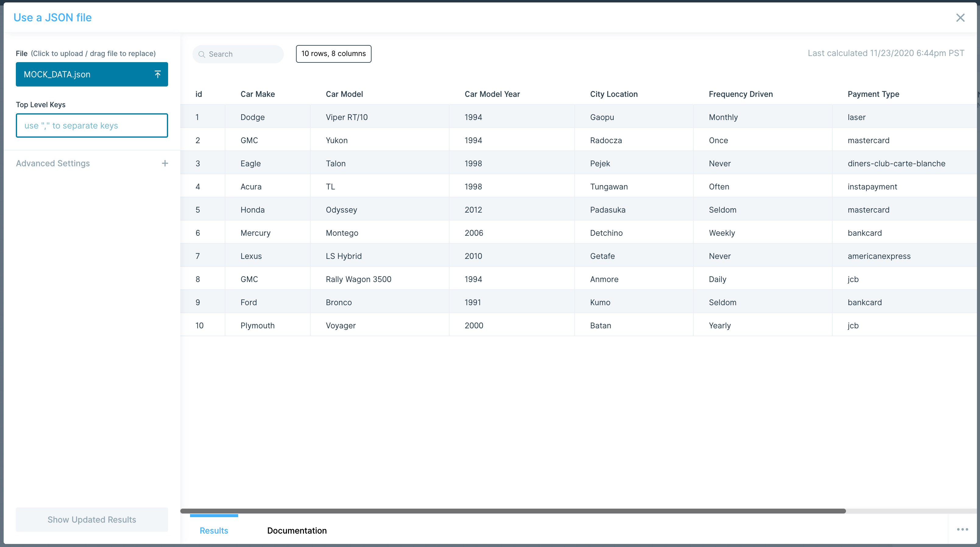Image resolution: width=980 pixels, height=547 pixels.
Task: Select the 2006 year cell
Action: click(512, 233)
